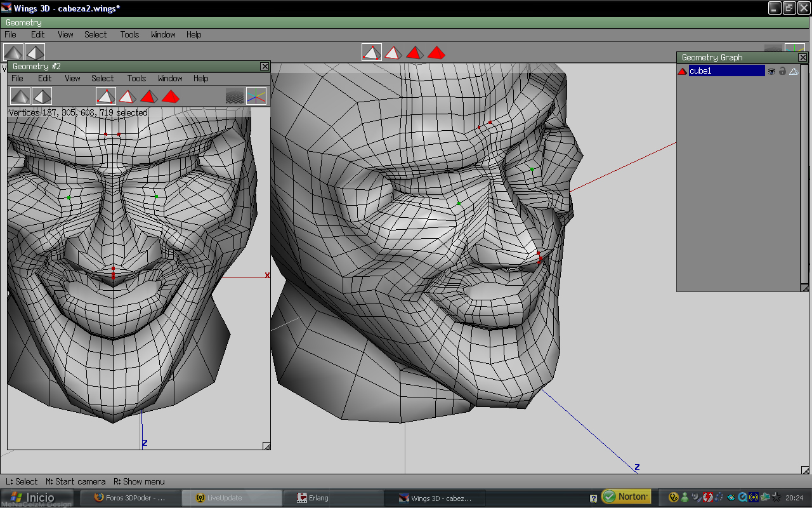Choose body selection mode in Geometry #2

point(170,96)
